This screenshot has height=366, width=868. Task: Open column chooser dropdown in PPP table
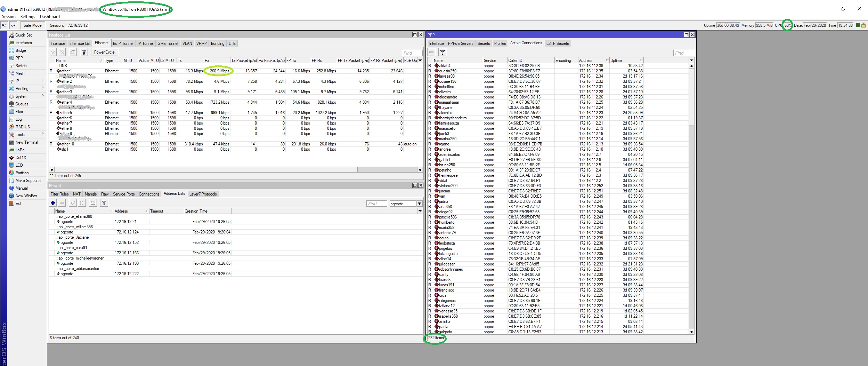[691, 60]
